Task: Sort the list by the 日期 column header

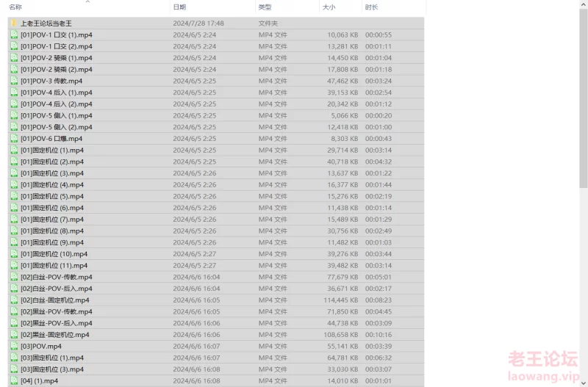Action: coord(179,7)
